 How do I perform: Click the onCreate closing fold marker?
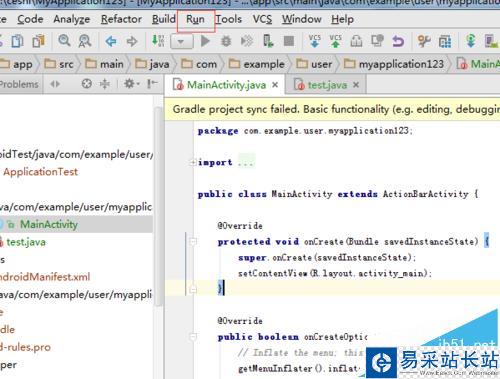click(193, 289)
